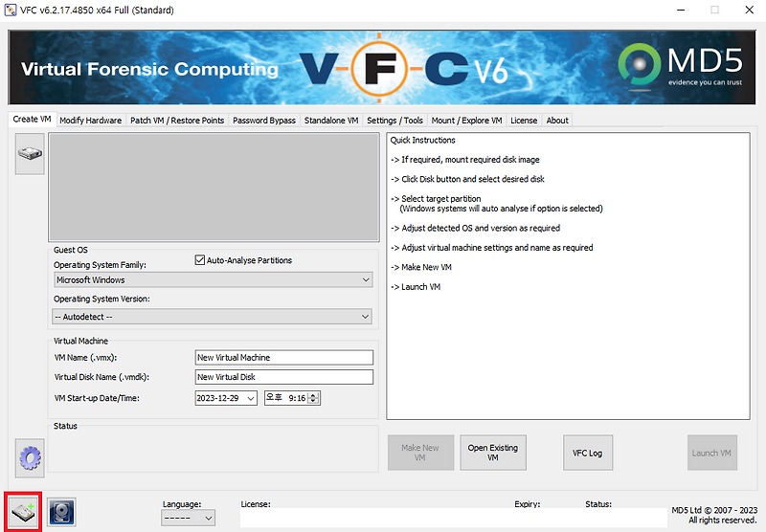Close the VFC window
The image size is (766, 532).
coord(749,10)
